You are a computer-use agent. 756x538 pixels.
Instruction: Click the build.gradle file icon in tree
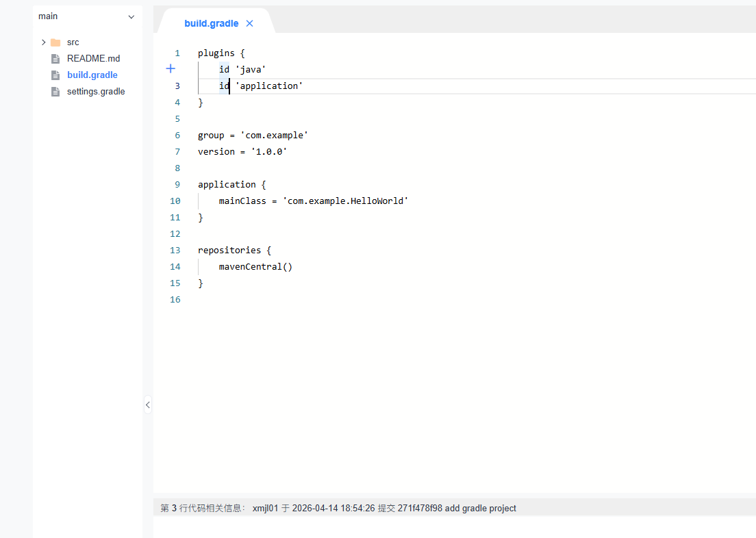click(x=55, y=75)
